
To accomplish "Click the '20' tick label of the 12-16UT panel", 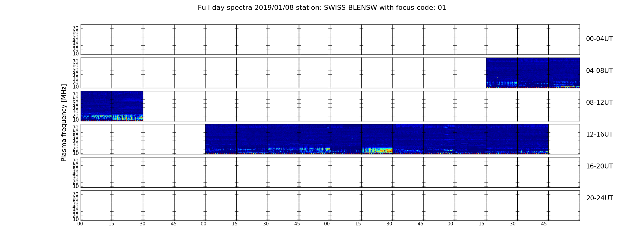I will click(x=75, y=149).
